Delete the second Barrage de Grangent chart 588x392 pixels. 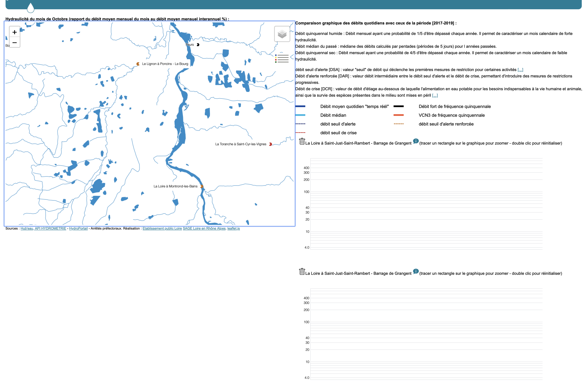302,272
